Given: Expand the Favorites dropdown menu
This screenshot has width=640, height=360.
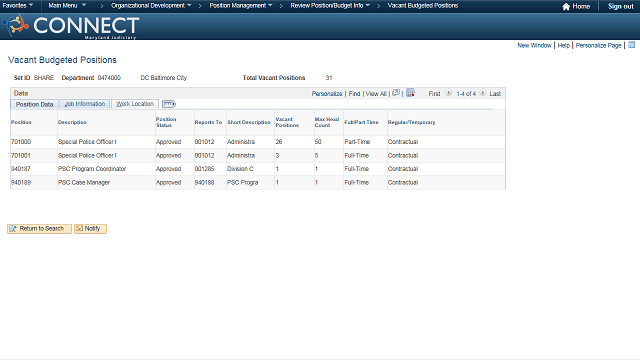Looking at the screenshot, I should point(18,6).
